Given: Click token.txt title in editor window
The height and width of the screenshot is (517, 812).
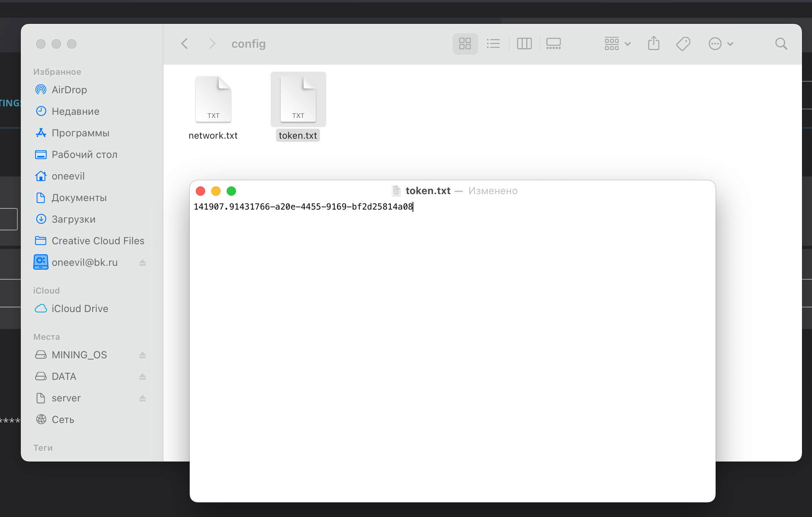Looking at the screenshot, I should [428, 191].
